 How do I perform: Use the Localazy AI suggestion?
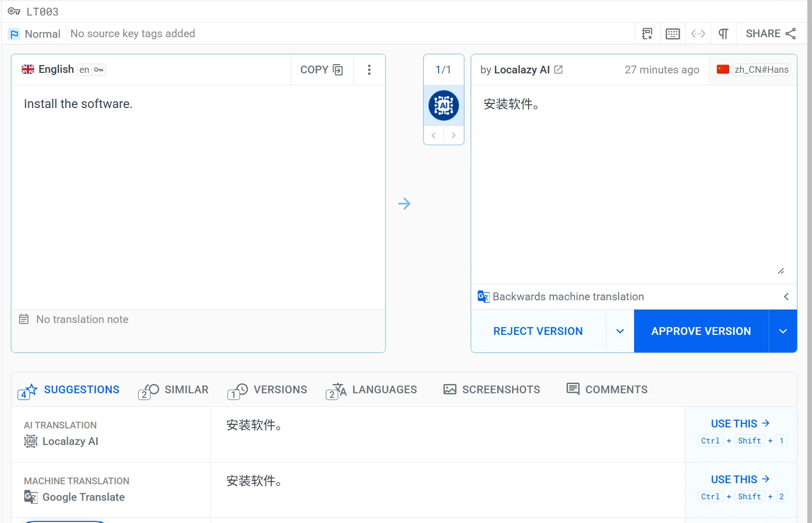[x=741, y=424]
